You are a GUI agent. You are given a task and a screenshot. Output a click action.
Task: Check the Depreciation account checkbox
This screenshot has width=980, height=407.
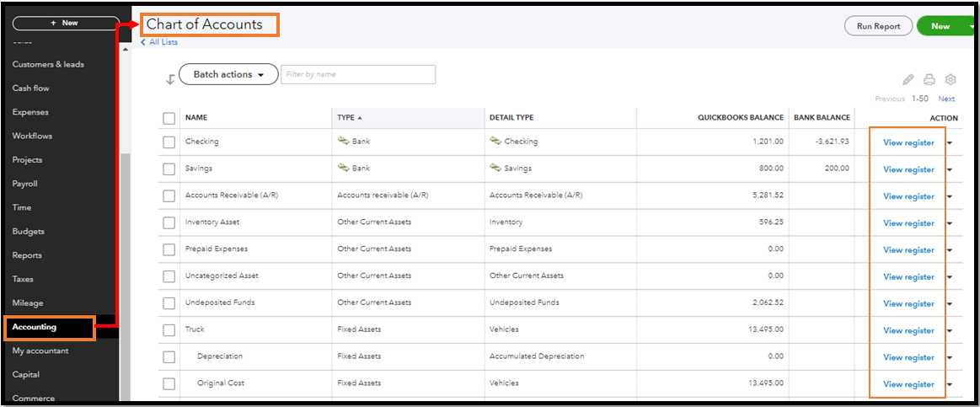tap(169, 357)
